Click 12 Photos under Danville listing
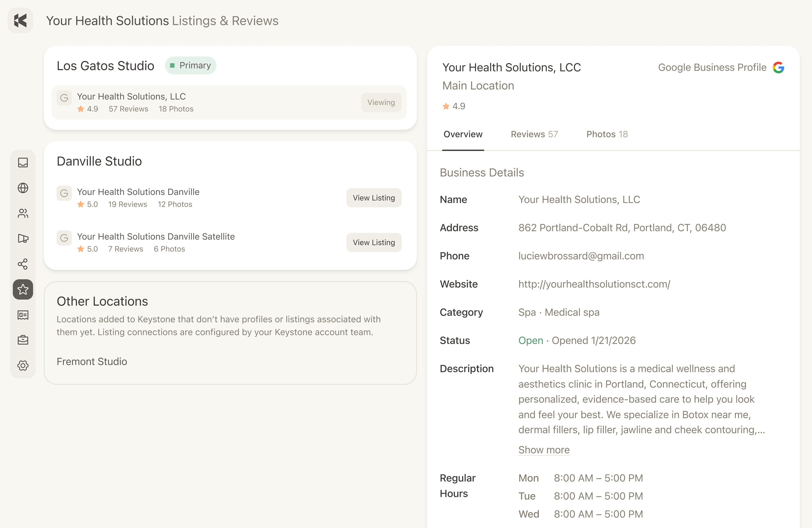This screenshot has height=528, width=812. pyautogui.click(x=175, y=204)
